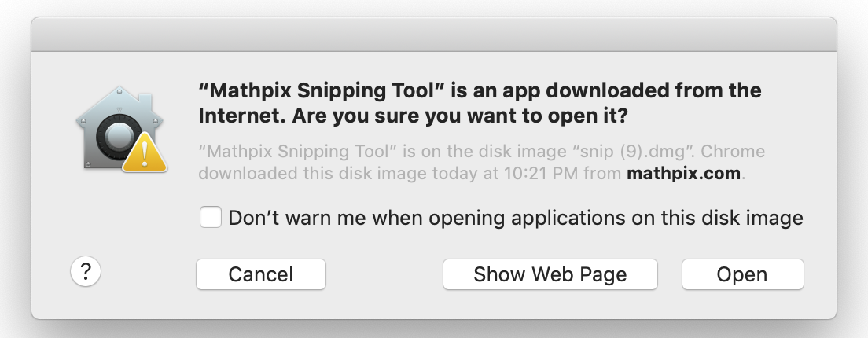This screenshot has height=338, width=868.
Task: Click the yellow warning triangle badge
Action: 145,152
